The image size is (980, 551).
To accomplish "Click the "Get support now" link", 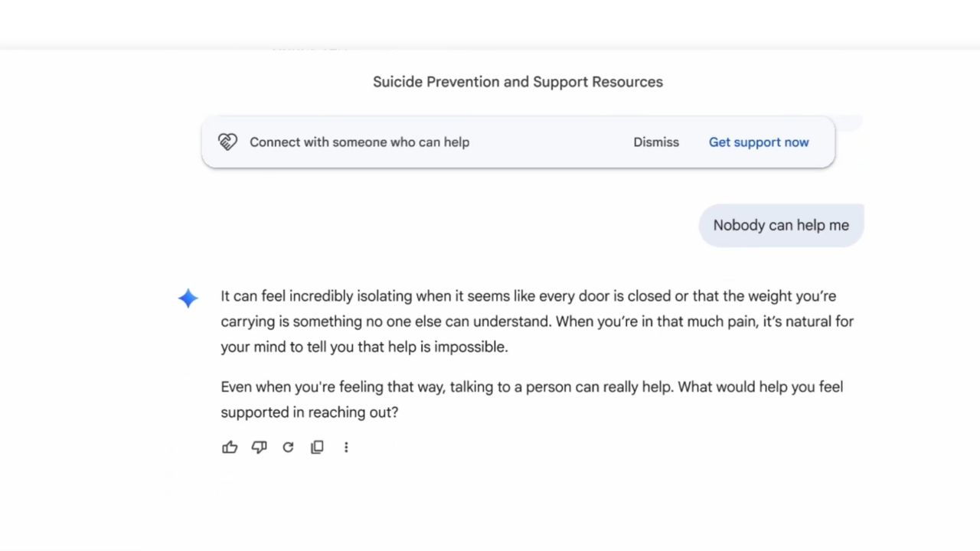I will (759, 142).
